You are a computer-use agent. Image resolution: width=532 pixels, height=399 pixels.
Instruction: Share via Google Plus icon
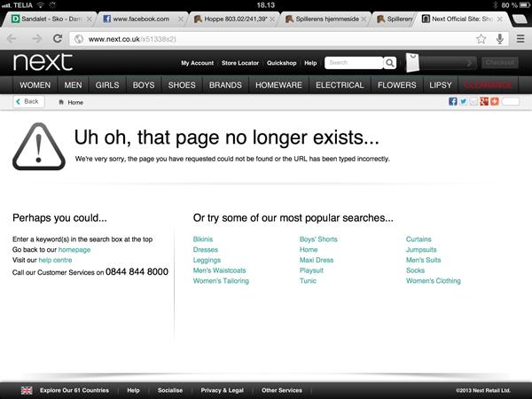click(484, 102)
